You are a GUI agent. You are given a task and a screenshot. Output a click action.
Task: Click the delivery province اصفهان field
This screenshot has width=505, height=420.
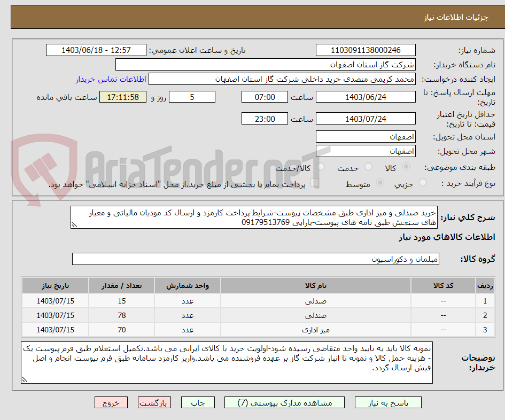click(366, 137)
